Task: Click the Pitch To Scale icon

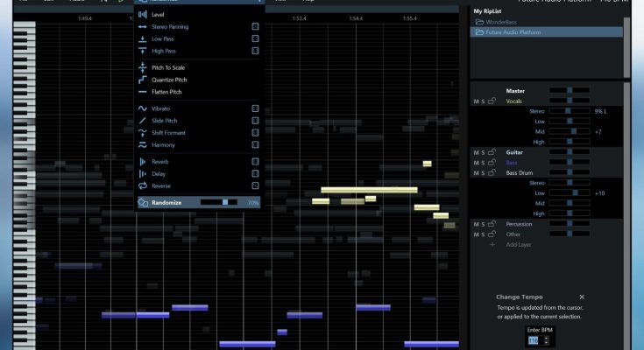Action: 143,67
